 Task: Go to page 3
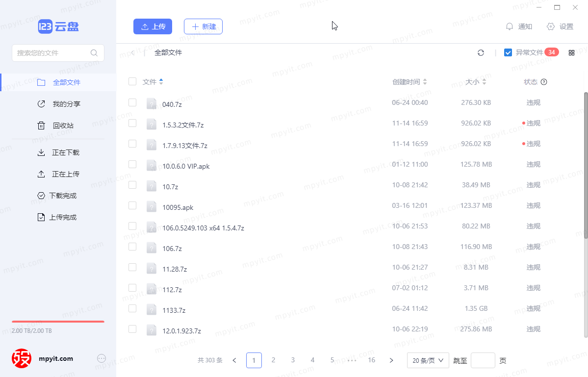[293, 360]
